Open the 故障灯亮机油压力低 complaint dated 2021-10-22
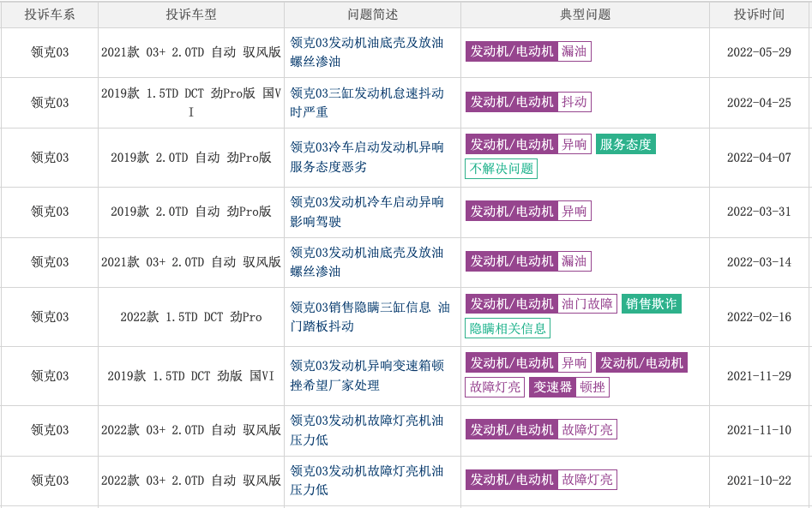 click(x=367, y=480)
